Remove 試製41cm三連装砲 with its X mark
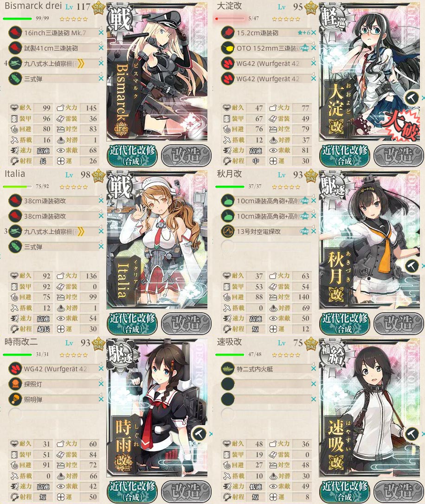 (x=101, y=48)
